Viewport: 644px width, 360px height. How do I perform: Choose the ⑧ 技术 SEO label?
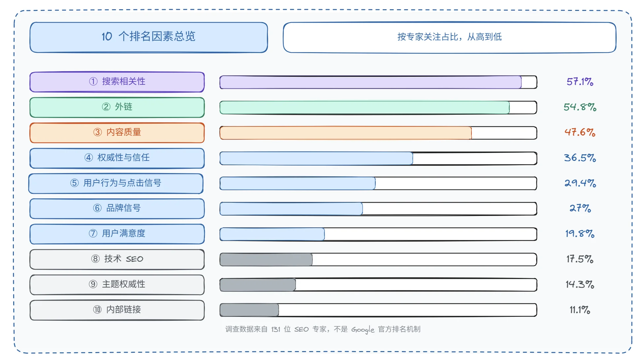click(x=117, y=259)
